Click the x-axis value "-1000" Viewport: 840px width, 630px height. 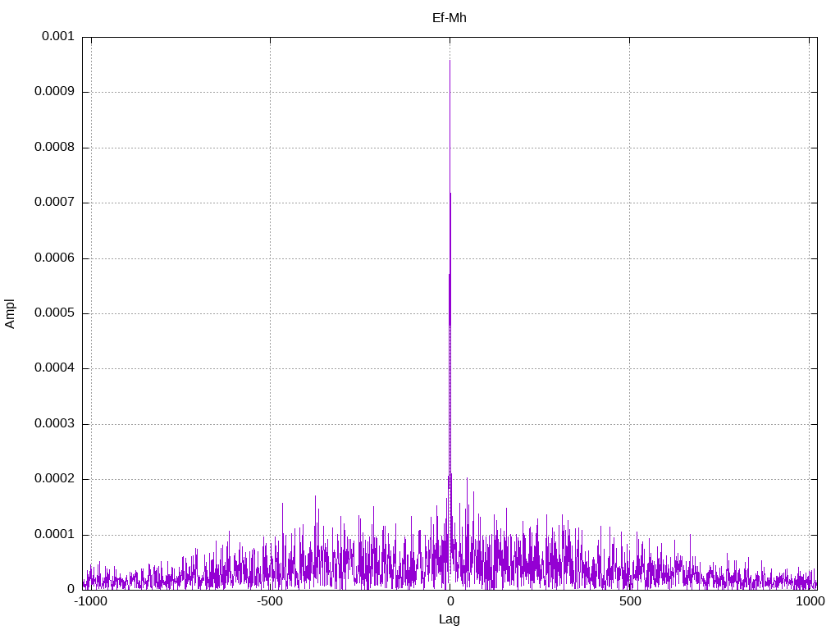90,601
